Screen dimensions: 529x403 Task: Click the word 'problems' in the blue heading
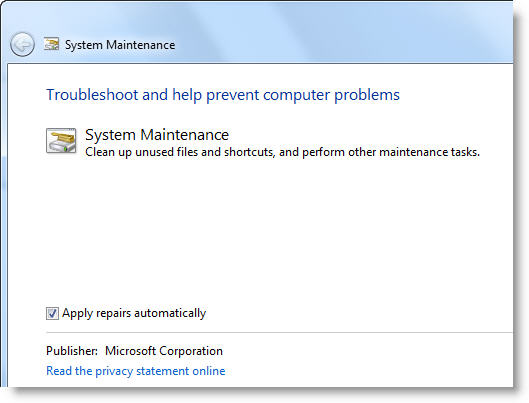pyautogui.click(x=367, y=95)
